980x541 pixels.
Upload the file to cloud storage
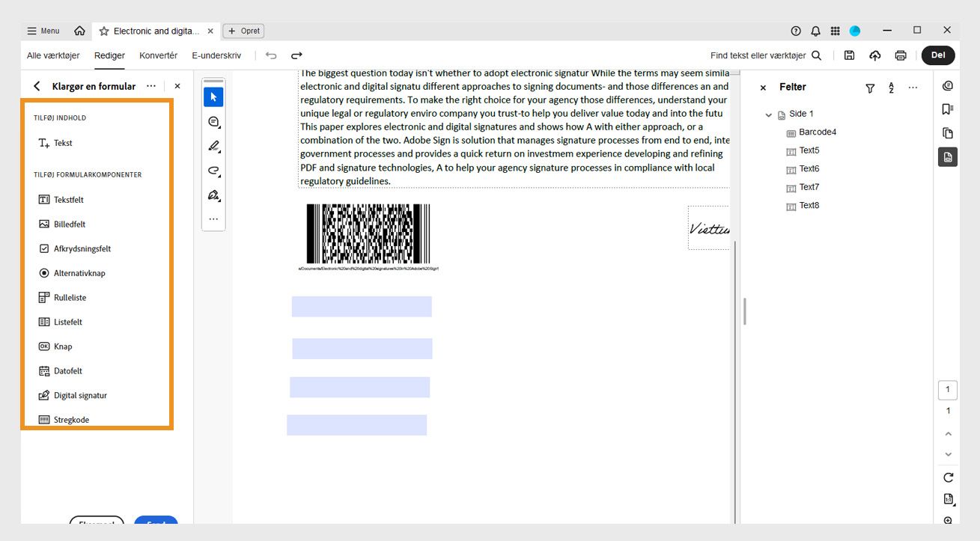[x=874, y=55]
